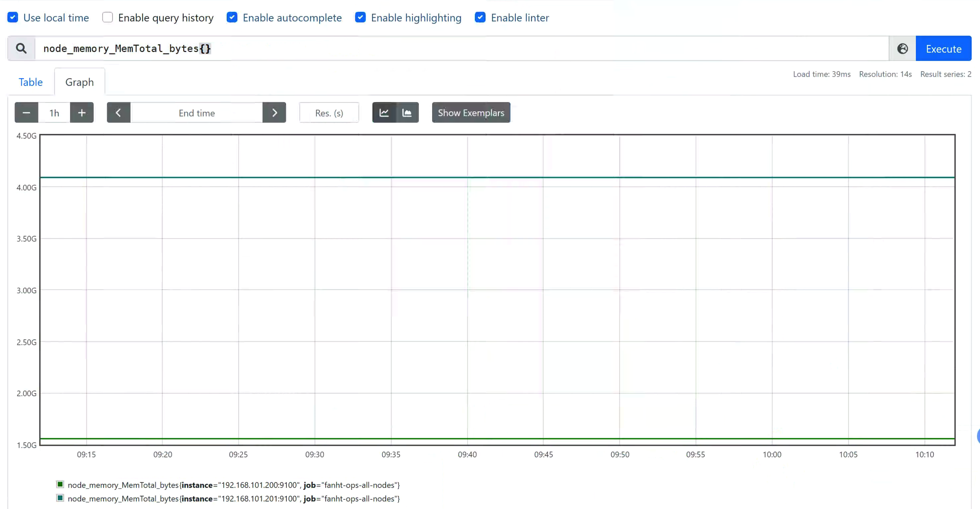Click the search magnifier icon

click(21, 48)
